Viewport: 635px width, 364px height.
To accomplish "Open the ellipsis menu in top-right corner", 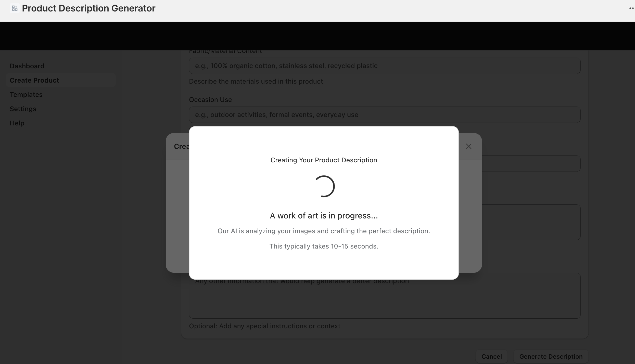I will (631, 8).
